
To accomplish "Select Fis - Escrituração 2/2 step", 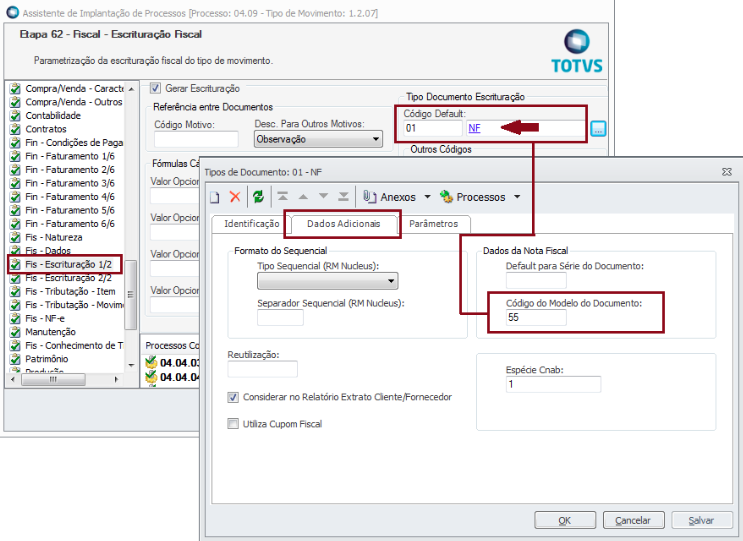I will (x=68, y=278).
